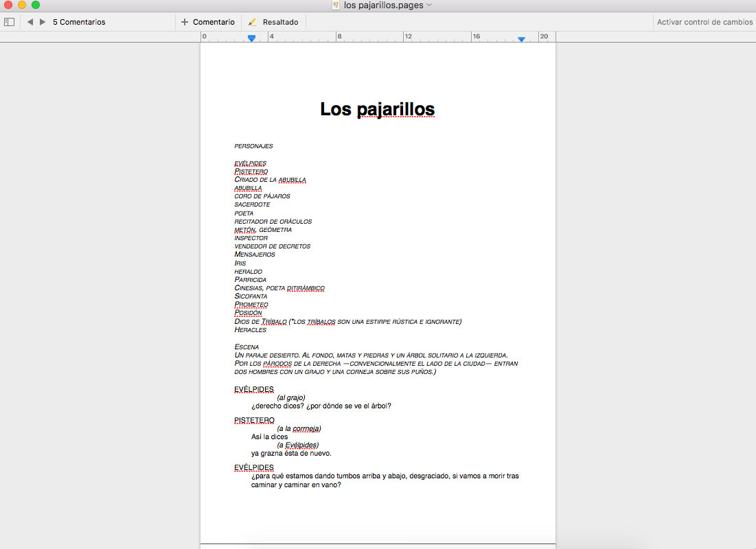
Task: Click the '(al grajo)' stage direction
Action: [x=291, y=397]
